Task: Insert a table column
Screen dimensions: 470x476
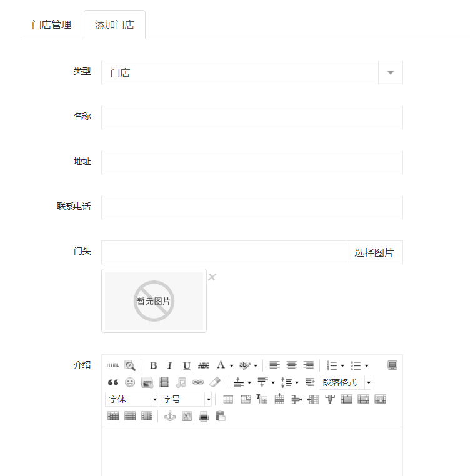Action: click(x=313, y=399)
